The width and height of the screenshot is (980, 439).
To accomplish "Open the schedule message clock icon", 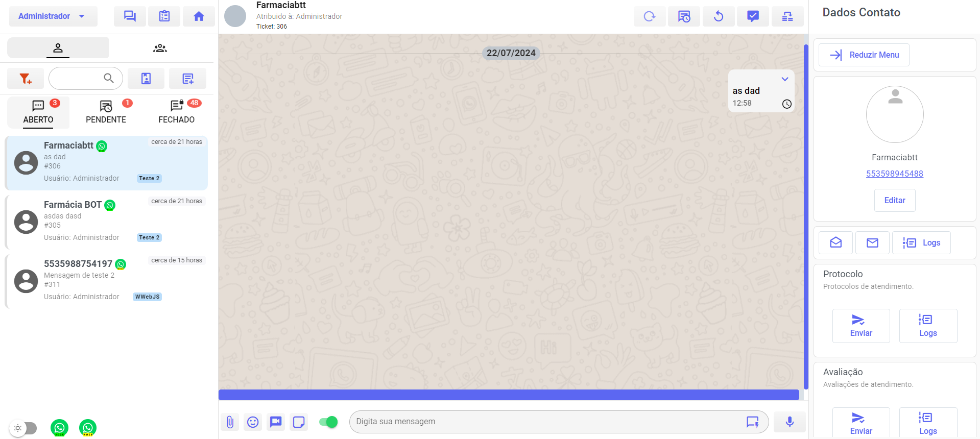I will click(684, 16).
